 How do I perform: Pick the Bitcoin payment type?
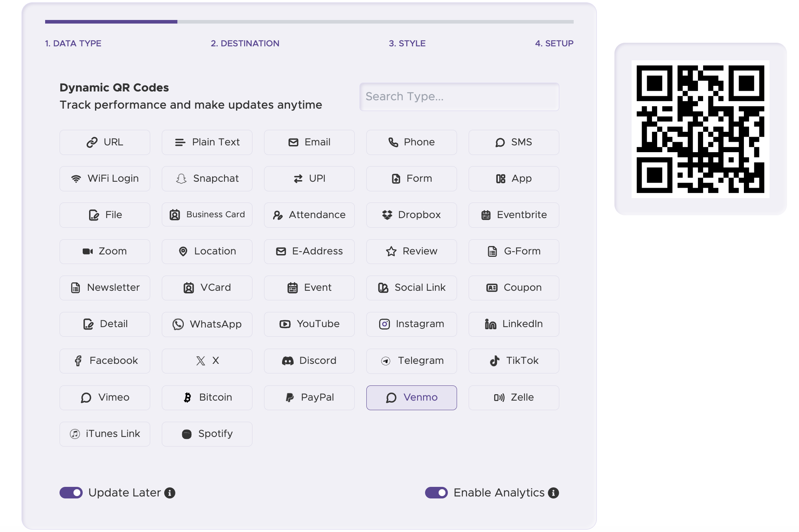tap(207, 397)
